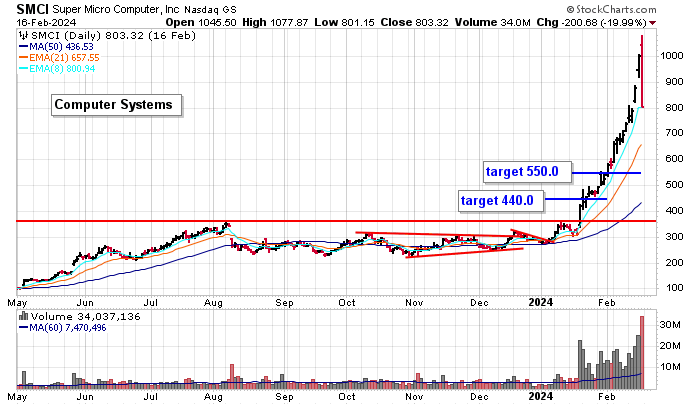Viewport: 700px width, 405px height.
Task: Click the 2024 label on price chart axis
Action: pyautogui.click(x=541, y=302)
